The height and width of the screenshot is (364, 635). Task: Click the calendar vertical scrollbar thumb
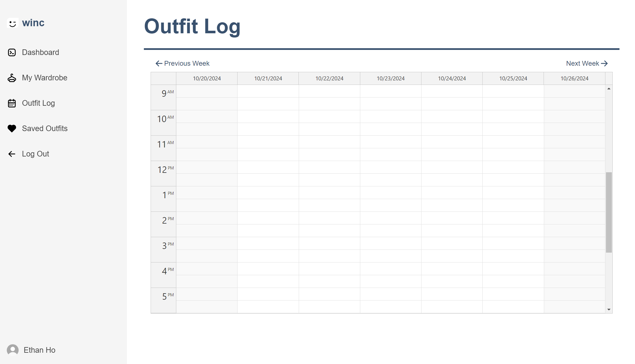tap(609, 212)
